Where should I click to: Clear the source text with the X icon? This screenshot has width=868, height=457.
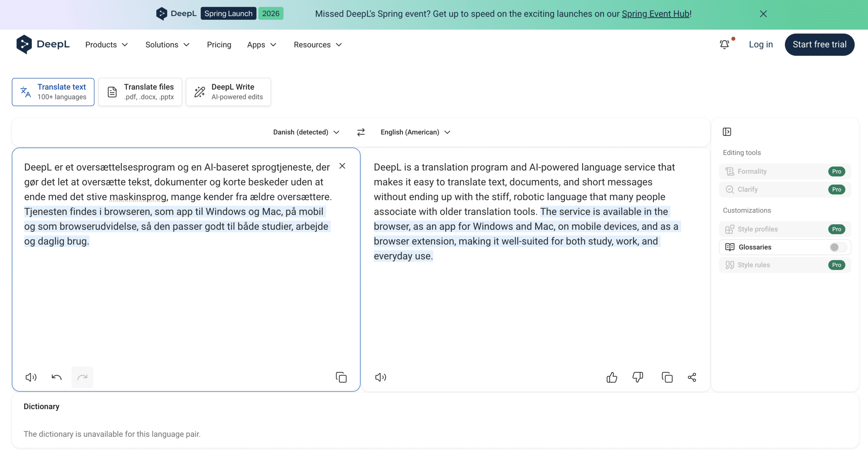[x=342, y=166]
